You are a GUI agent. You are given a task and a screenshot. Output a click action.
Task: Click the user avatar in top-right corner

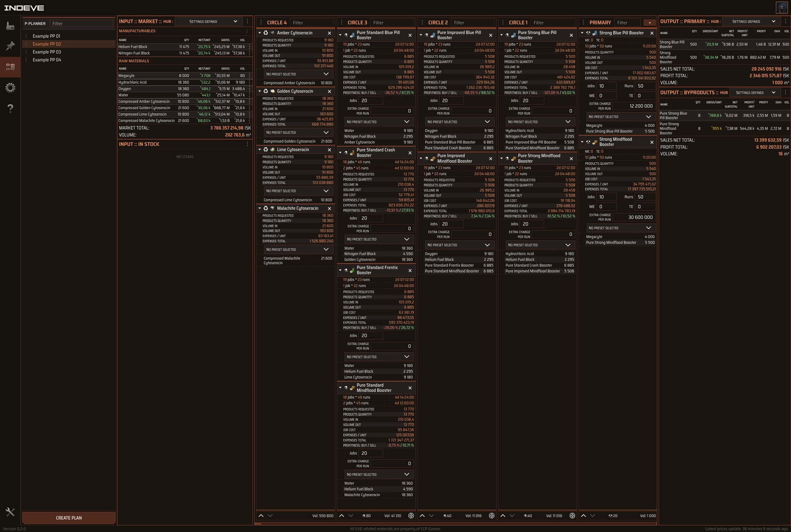782,7
